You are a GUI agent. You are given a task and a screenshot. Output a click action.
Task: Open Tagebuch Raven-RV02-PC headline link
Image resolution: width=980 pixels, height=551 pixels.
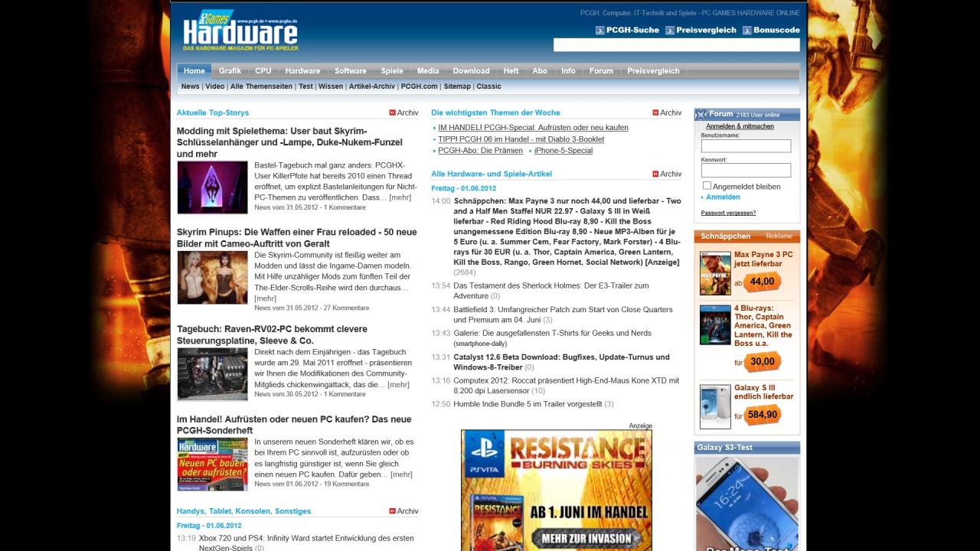pos(272,334)
